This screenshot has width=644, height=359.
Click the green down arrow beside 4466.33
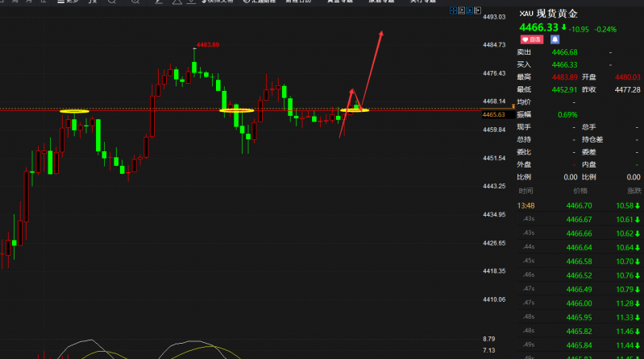pyautogui.click(x=563, y=28)
